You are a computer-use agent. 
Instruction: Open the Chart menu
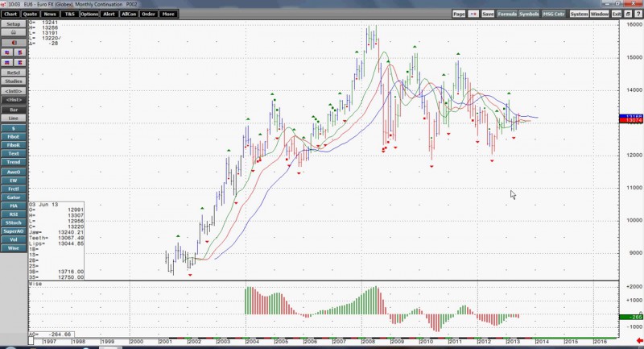(10, 14)
